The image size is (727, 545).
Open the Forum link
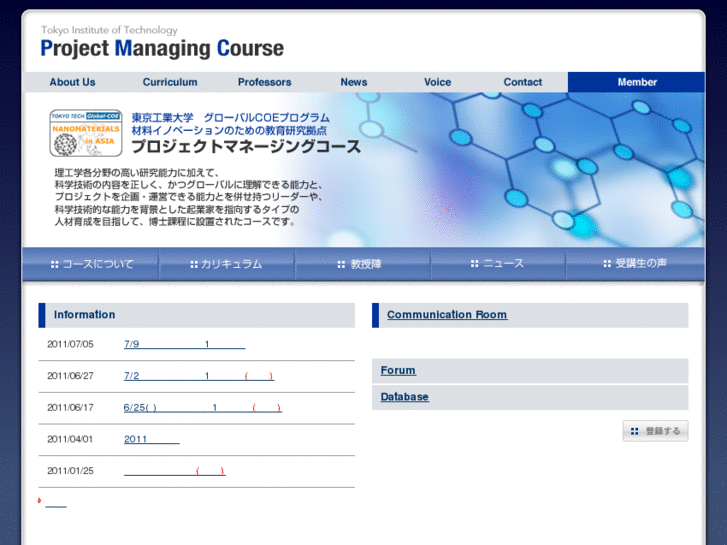click(x=398, y=370)
